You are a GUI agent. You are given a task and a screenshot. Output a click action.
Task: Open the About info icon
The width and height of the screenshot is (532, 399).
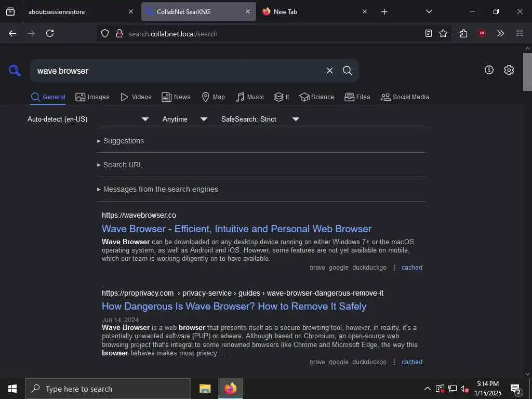pos(489,70)
